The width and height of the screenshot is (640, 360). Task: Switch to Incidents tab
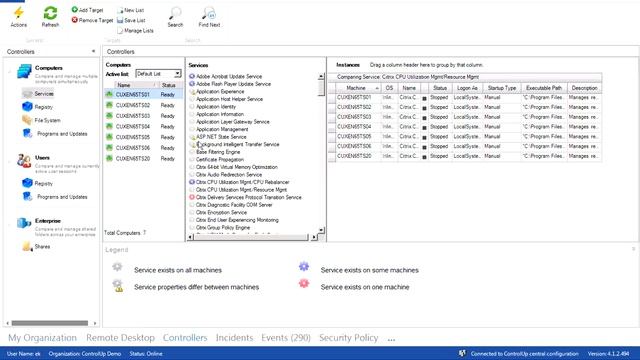pos(234,338)
